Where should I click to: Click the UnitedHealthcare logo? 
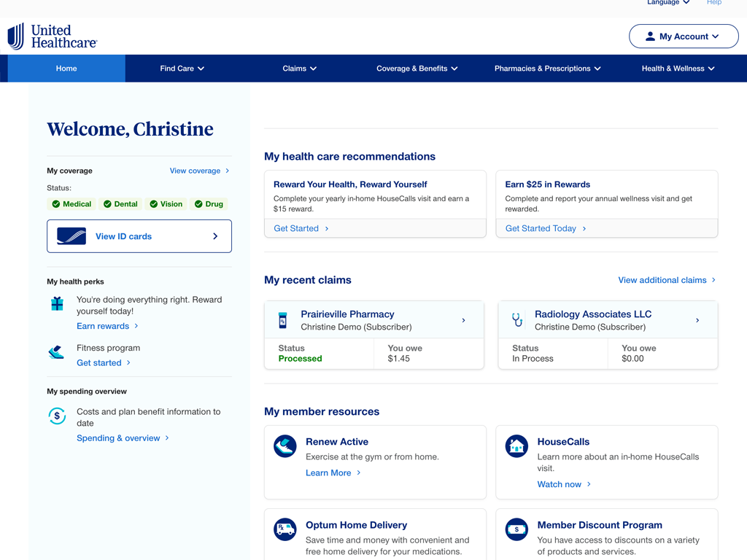[52, 36]
